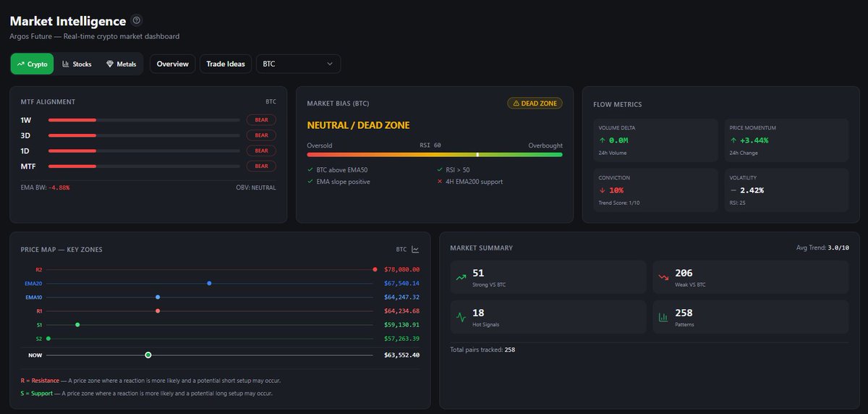Click the EMA BW -4.88% value
This screenshot has width=868, height=414.
coord(59,187)
